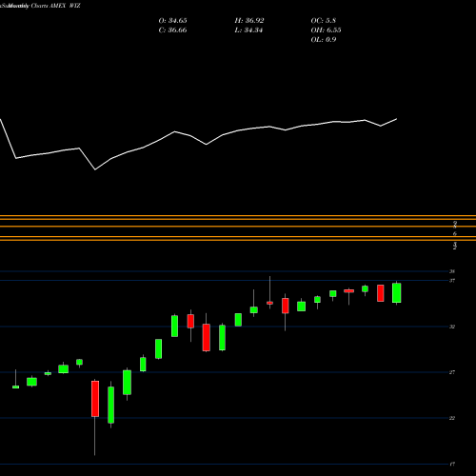Click the OC: 5.8 reading

click(x=323, y=21)
